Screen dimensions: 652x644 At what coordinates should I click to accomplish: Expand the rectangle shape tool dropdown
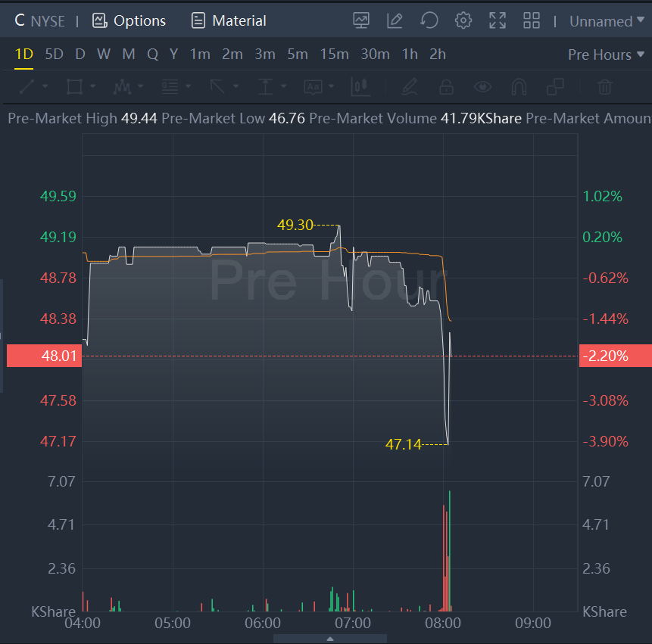[92, 87]
